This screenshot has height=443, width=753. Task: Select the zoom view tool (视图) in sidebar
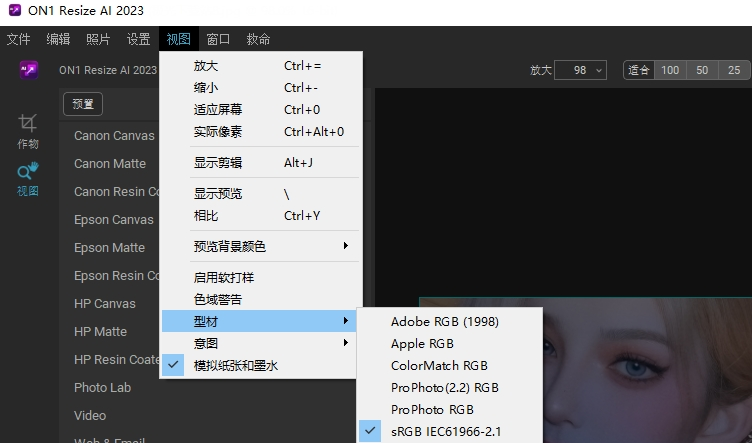(28, 178)
